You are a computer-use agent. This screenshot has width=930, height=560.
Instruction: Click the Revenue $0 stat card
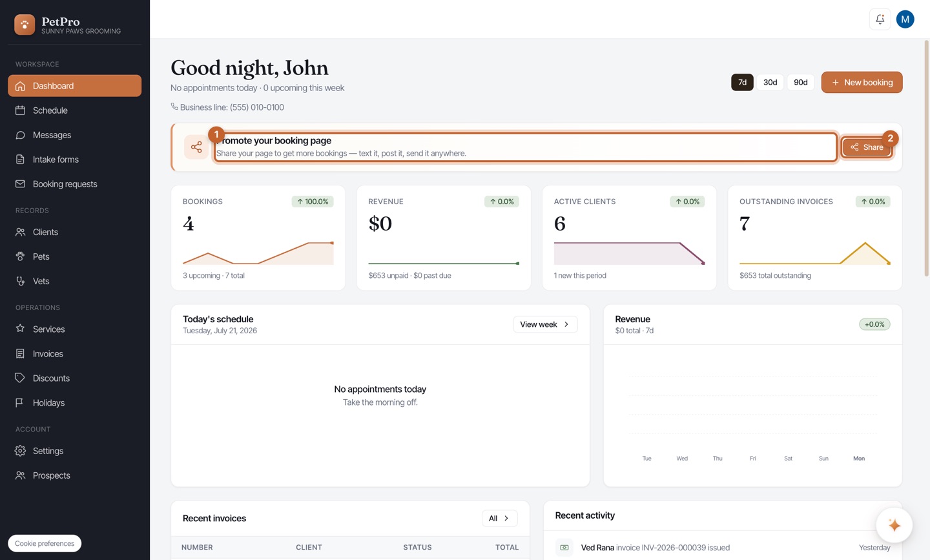444,238
